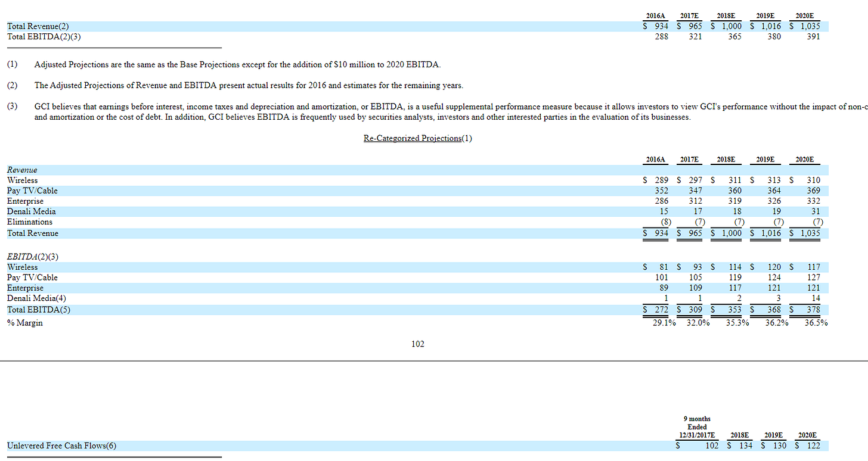Select Denali Media revenue value 31
Viewport: 868px width, 461px height.
816,211
